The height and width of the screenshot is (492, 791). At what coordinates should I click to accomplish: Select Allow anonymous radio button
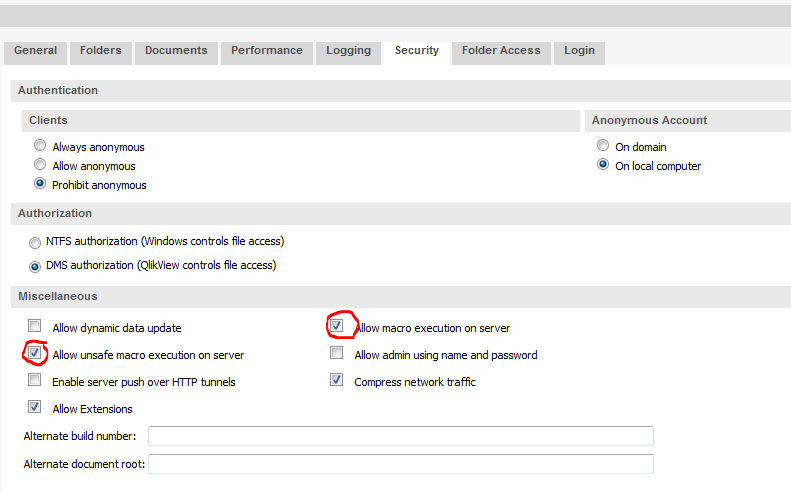pyautogui.click(x=40, y=165)
